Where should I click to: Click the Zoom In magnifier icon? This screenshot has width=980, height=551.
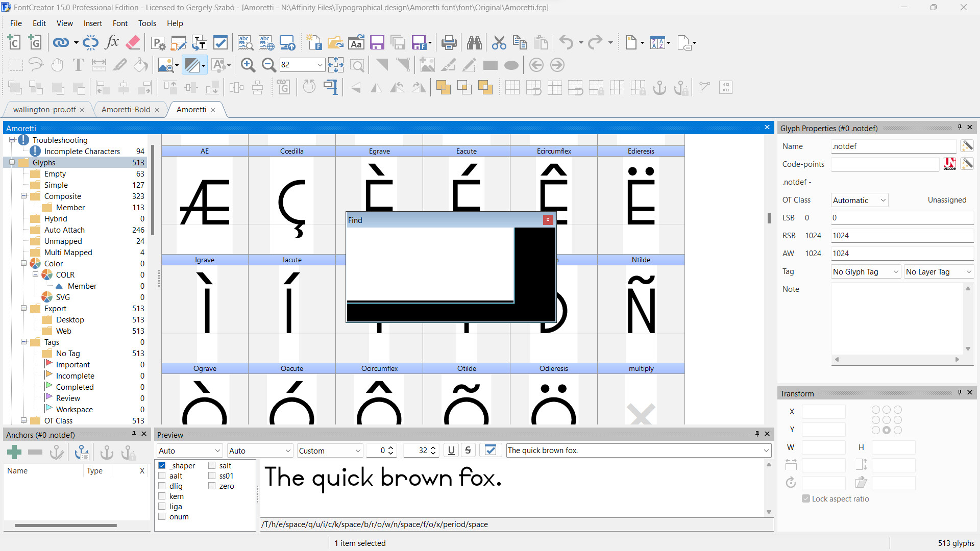pyautogui.click(x=248, y=65)
